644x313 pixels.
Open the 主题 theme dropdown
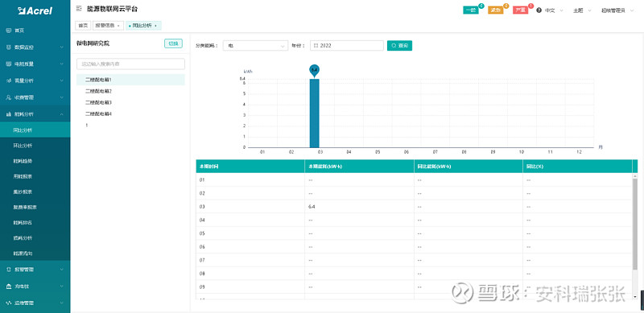pos(582,10)
